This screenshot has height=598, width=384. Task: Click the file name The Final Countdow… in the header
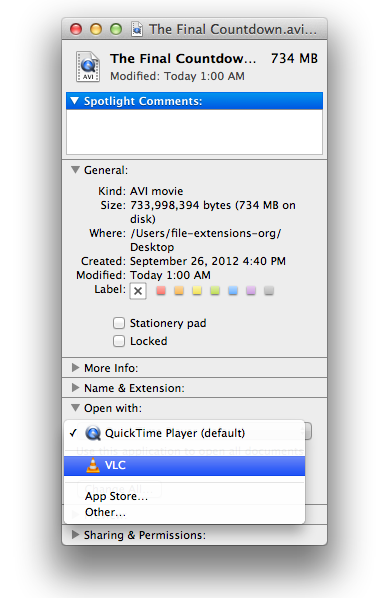pyautogui.click(x=183, y=58)
